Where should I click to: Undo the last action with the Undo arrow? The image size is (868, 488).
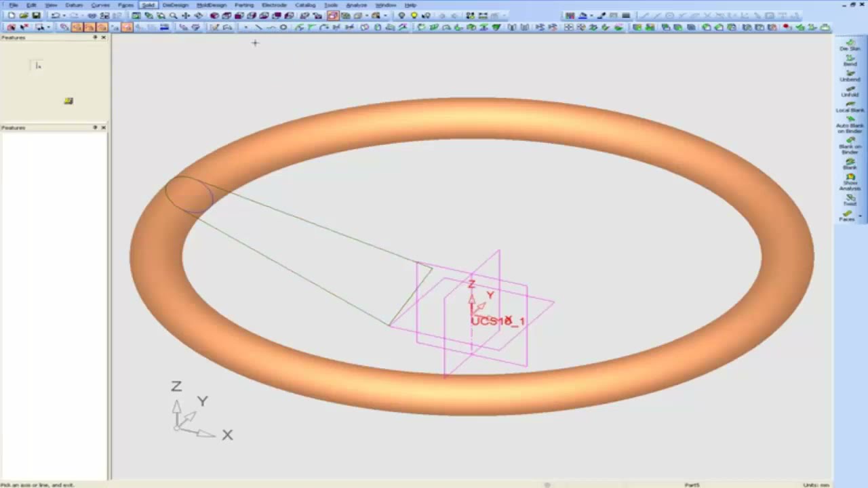(x=56, y=16)
